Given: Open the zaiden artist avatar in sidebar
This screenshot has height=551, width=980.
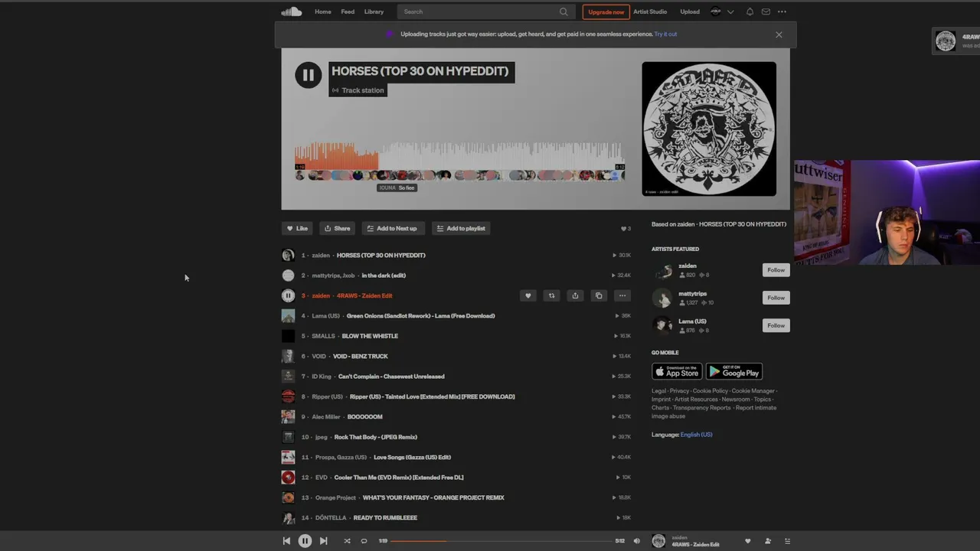Looking at the screenshot, I should [662, 270].
